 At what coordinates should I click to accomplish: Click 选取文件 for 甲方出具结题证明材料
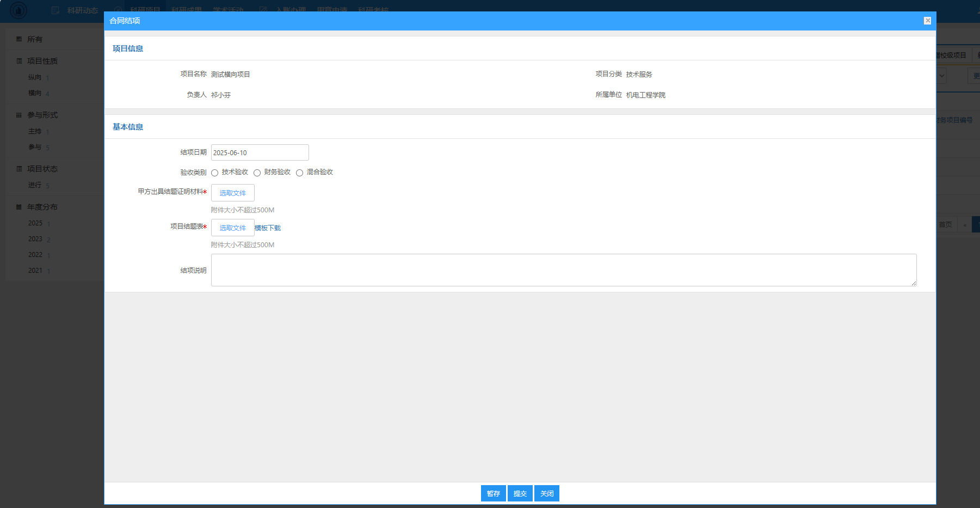(x=232, y=193)
